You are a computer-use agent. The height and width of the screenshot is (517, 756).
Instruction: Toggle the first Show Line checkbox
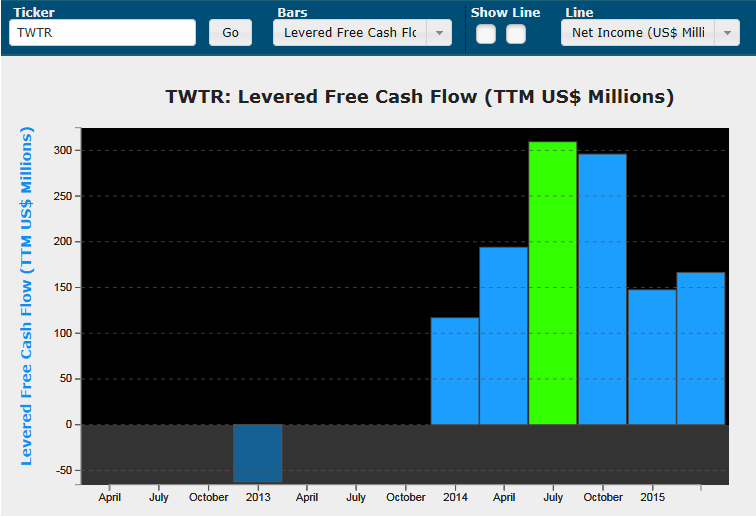click(486, 34)
